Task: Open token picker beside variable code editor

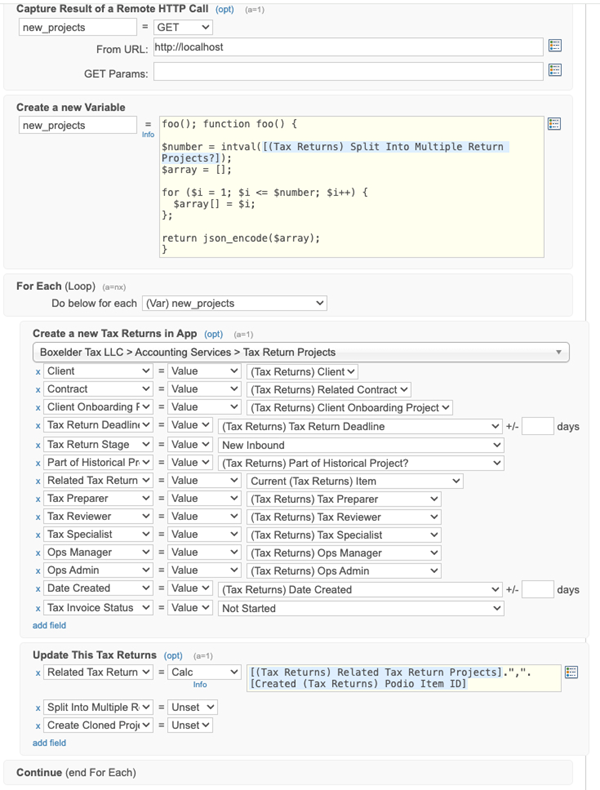Action: pos(555,124)
